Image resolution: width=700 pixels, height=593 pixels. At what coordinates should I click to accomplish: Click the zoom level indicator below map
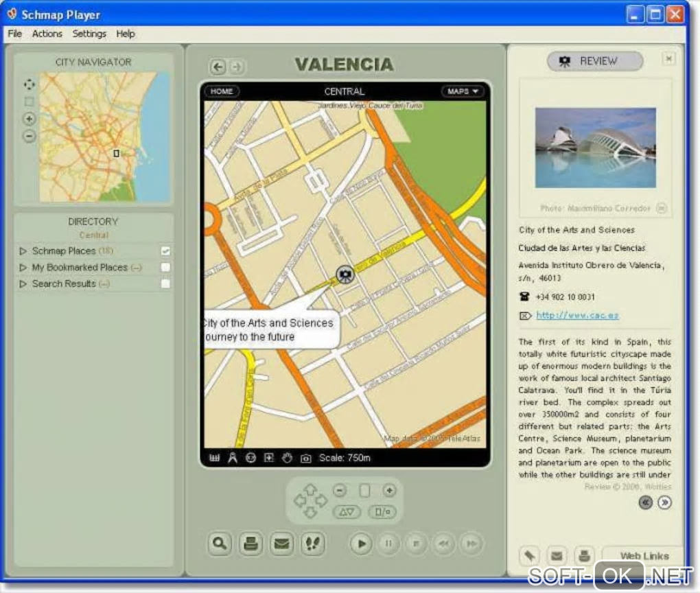point(364,491)
